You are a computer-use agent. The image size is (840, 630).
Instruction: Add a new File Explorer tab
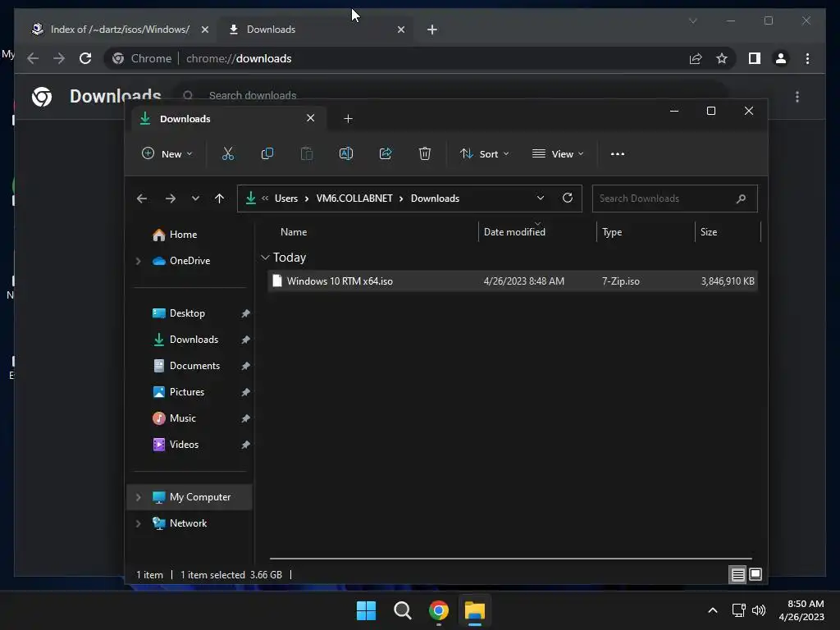tap(348, 119)
